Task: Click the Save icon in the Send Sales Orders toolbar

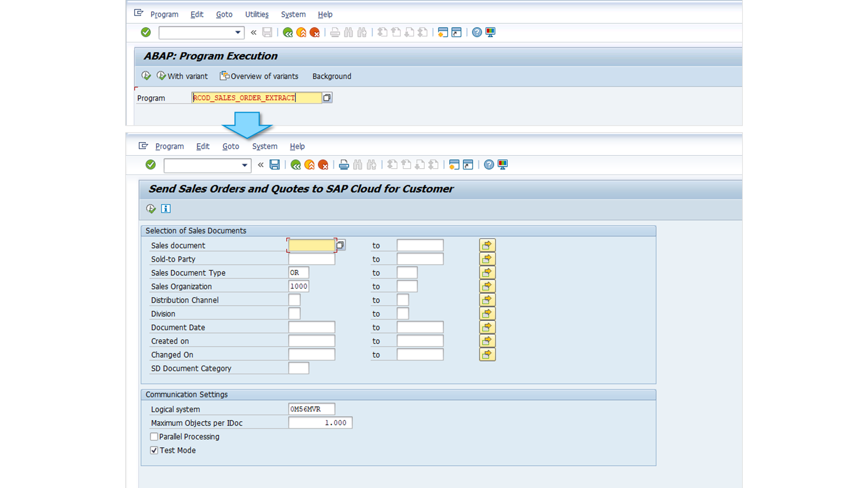Action: [275, 165]
